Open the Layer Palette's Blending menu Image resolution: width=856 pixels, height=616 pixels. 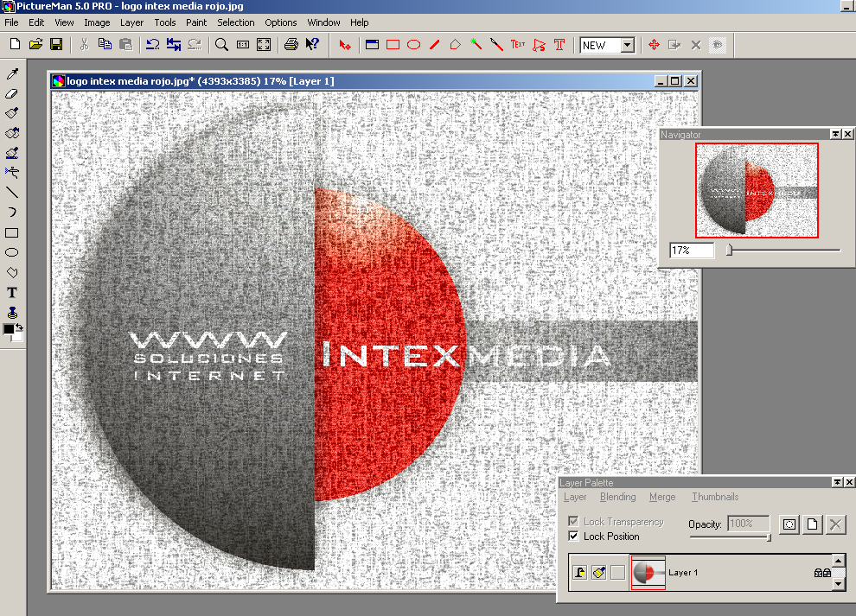(x=618, y=497)
